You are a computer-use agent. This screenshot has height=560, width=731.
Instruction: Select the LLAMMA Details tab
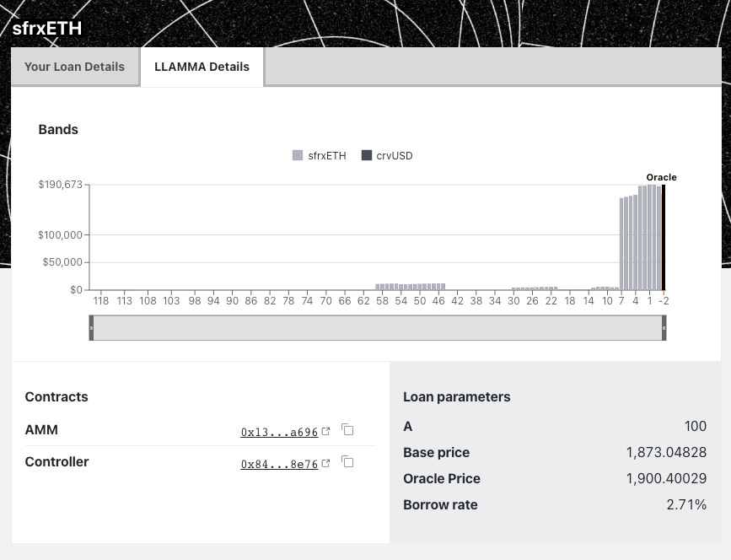click(x=202, y=67)
